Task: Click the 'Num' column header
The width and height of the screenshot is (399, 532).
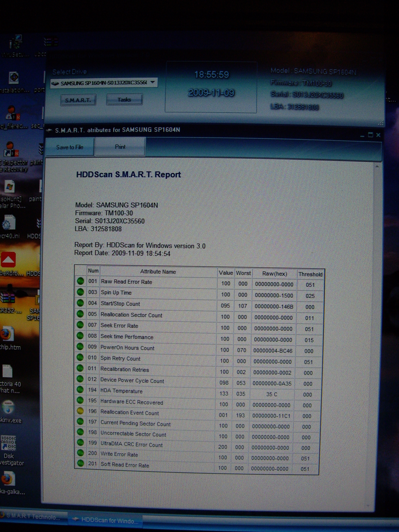Action: coord(93,271)
